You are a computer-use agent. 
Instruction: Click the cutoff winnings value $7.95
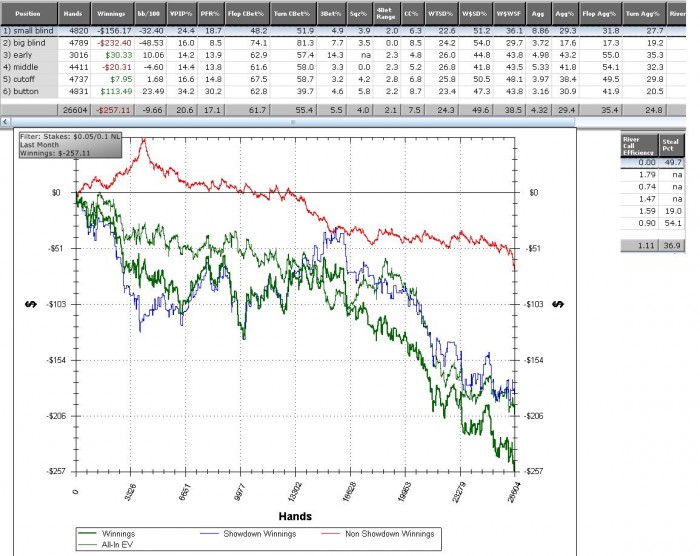tap(121, 79)
